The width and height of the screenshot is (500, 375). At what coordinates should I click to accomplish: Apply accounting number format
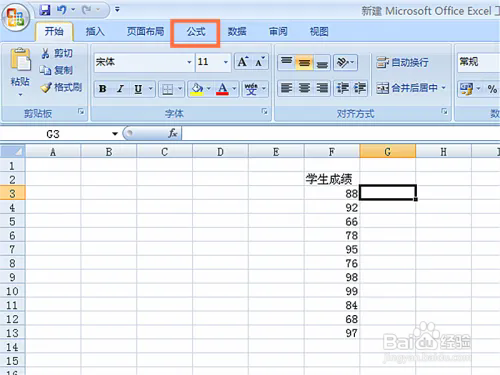[x=466, y=89]
